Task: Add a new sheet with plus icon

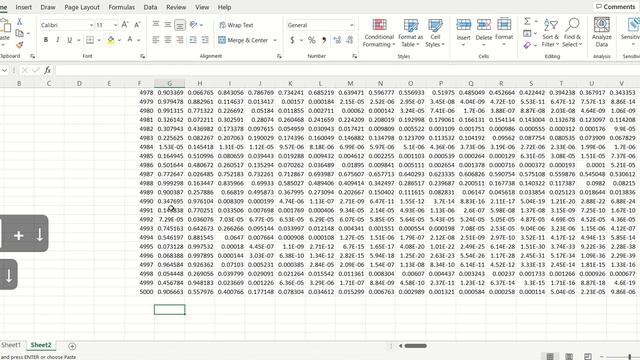Action: 72,346
